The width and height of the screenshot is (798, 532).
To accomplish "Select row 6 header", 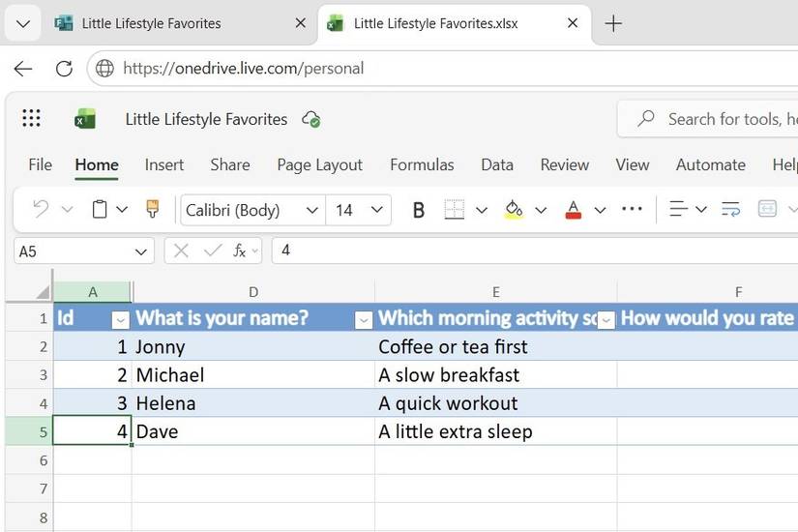I will click(x=29, y=460).
